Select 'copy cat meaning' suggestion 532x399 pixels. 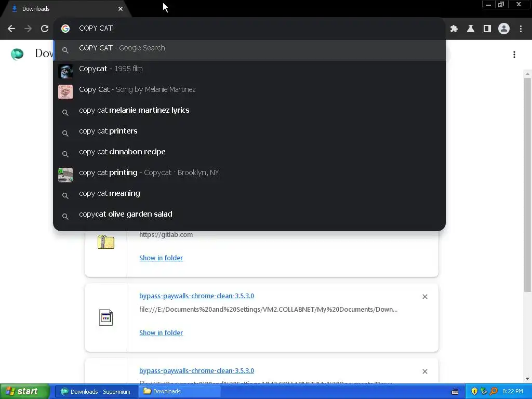coord(249,196)
